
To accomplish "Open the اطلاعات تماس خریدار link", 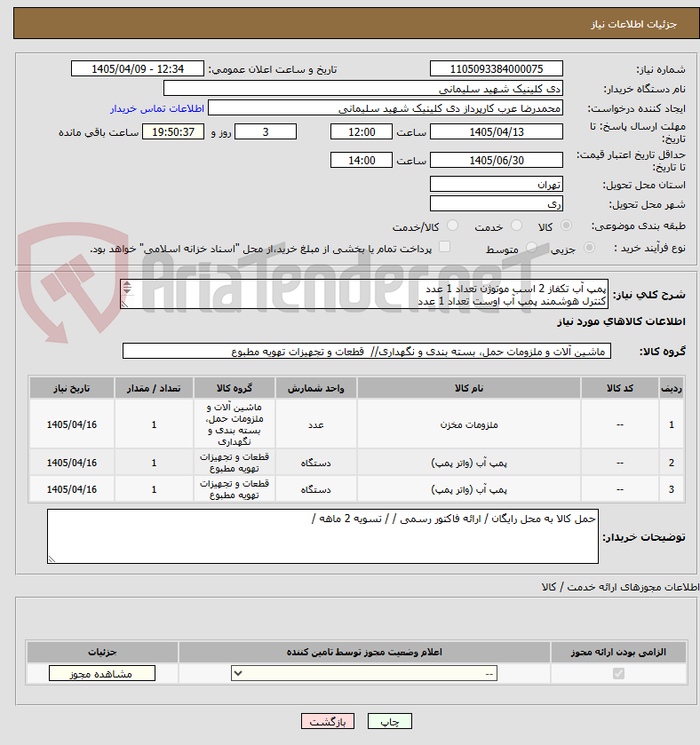I will tap(157, 109).
